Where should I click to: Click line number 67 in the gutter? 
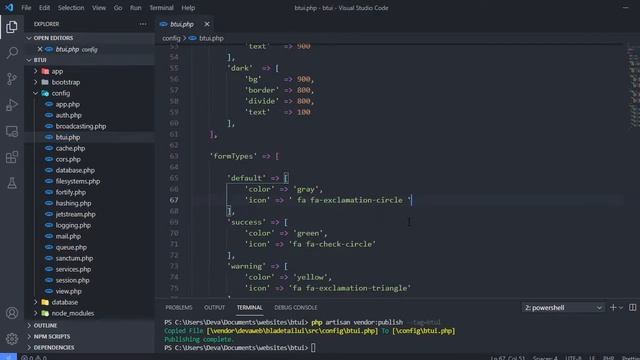click(x=174, y=200)
